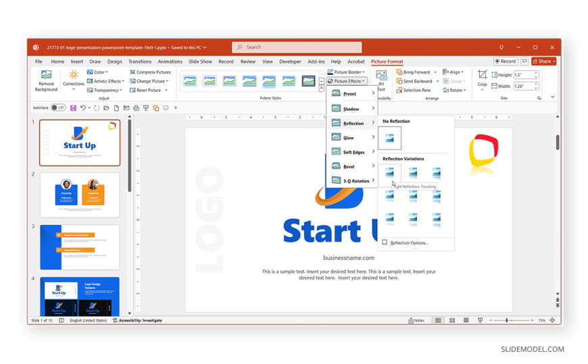588x364 pixels.
Task: Open the 3-D Rotation submenu
Action: click(353, 181)
